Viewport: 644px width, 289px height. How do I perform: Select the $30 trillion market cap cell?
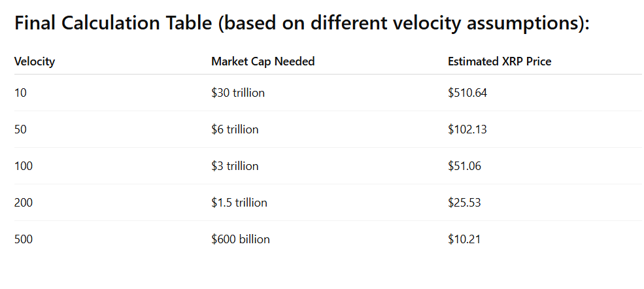pyautogui.click(x=238, y=93)
